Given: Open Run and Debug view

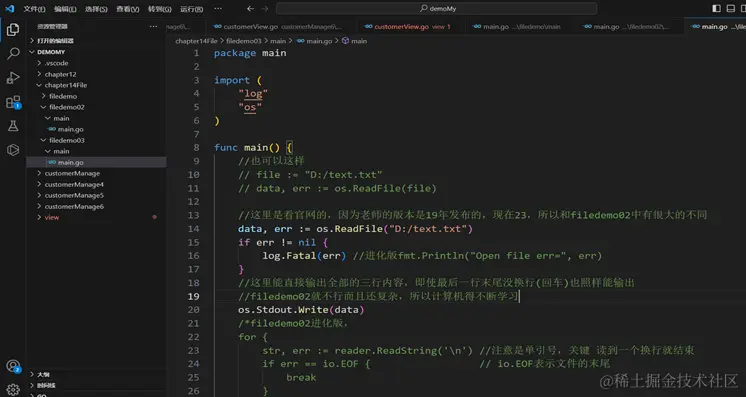Looking at the screenshot, I should point(13,78).
